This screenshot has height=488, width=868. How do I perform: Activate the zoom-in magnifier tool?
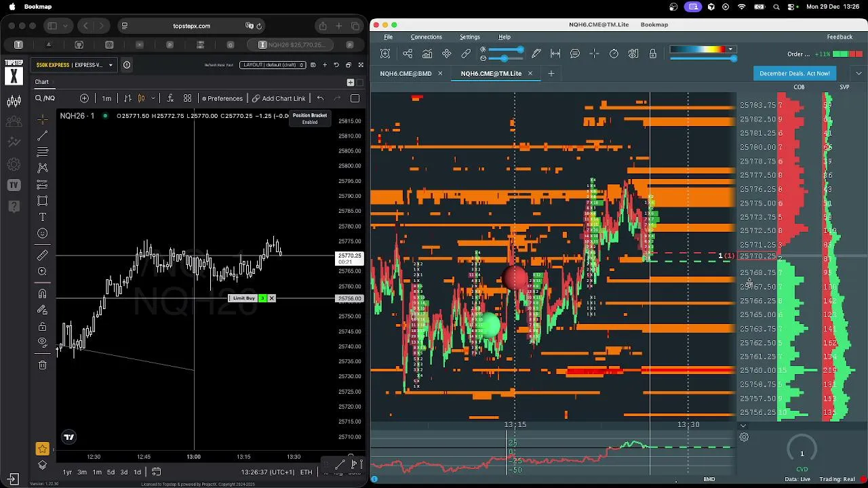[x=42, y=271]
